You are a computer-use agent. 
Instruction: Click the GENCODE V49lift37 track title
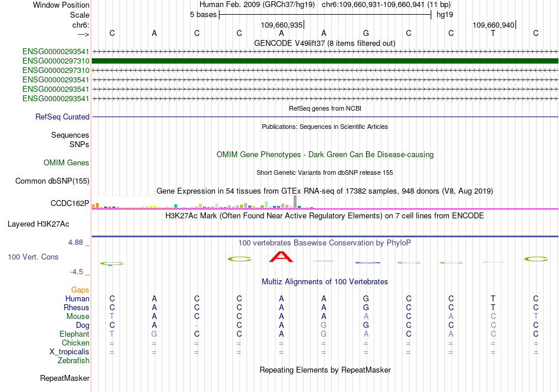click(325, 43)
